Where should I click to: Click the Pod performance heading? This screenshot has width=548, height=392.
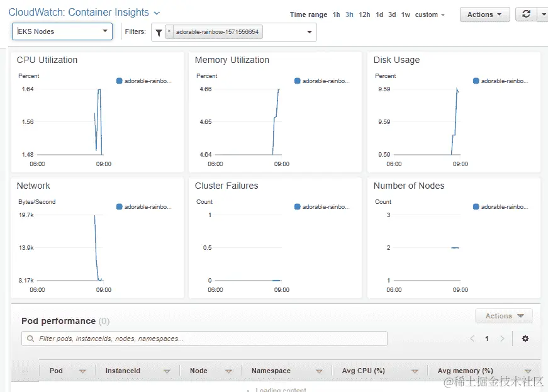(x=59, y=321)
